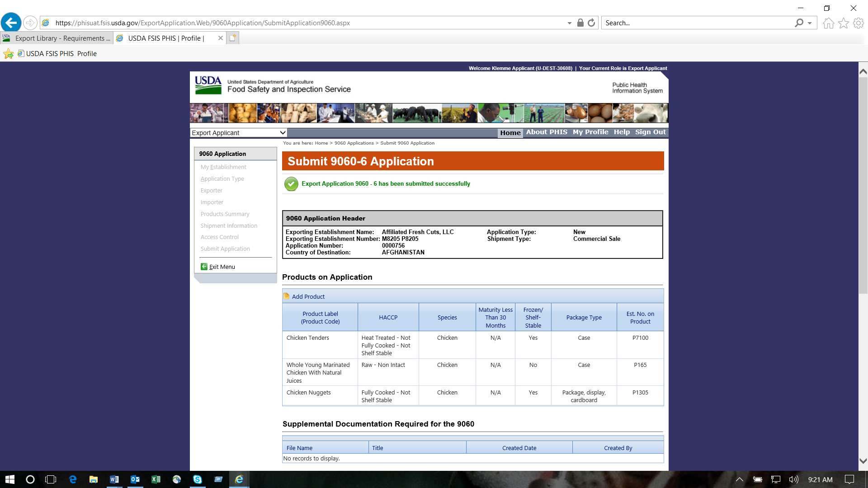The width and height of the screenshot is (868, 488).
Task: Open 9060 Applications breadcrumb link
Action: coord(354,143)
